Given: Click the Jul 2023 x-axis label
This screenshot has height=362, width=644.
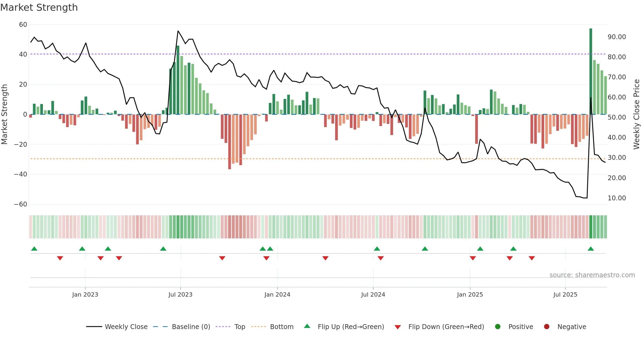Looking at the screenshot, I should (x=180, y=294).
